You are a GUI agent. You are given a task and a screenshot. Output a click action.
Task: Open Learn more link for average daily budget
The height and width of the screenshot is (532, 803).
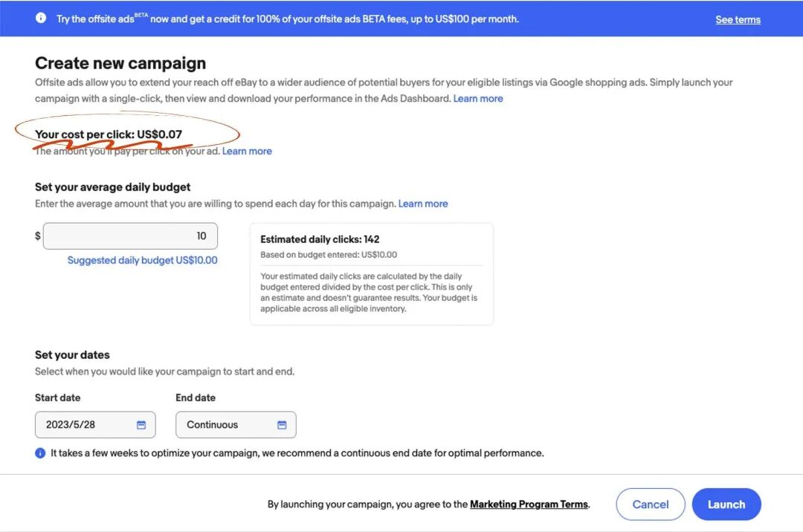423,204
